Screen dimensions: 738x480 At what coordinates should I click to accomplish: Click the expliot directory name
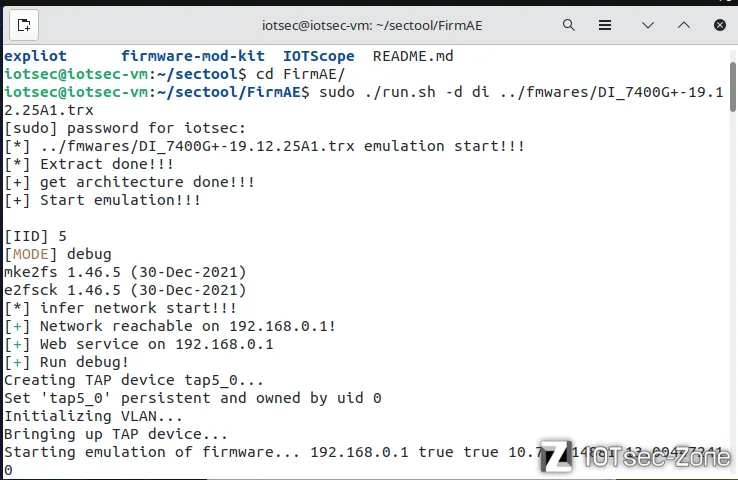click(x=35, y=56)
